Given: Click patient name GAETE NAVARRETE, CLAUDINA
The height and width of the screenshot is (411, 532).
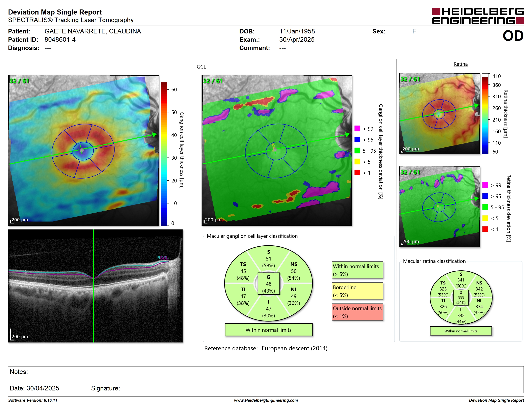Looking at the screenshot, I should 92,31.
